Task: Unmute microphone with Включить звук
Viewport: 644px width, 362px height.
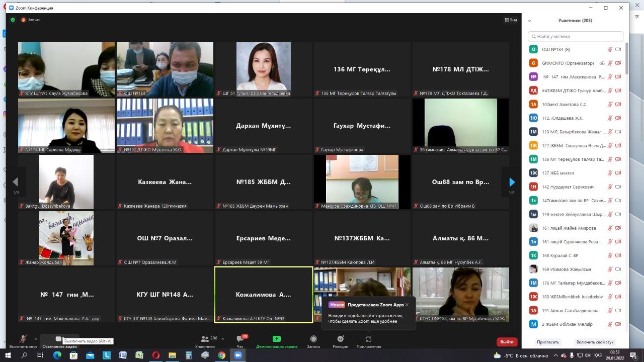Action: click(x=23, y=340)
